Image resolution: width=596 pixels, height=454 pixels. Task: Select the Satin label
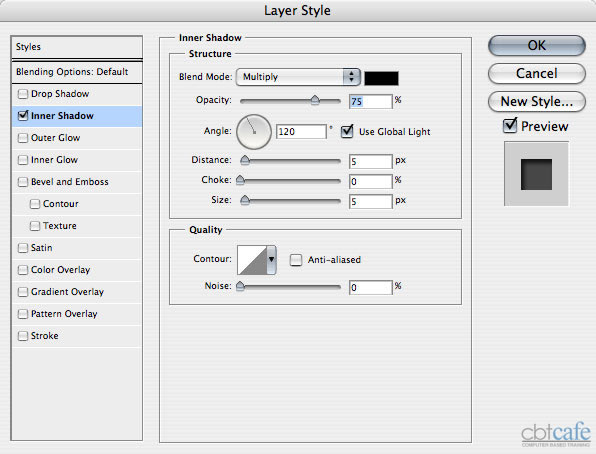point(41,248)
